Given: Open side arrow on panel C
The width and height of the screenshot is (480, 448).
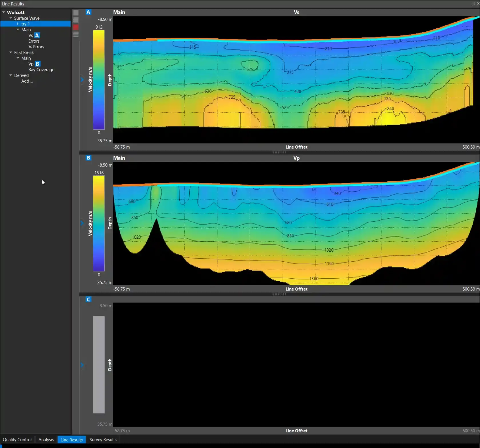Looking at the screenshot, I should pyautogui.click(x=82, y=365).
